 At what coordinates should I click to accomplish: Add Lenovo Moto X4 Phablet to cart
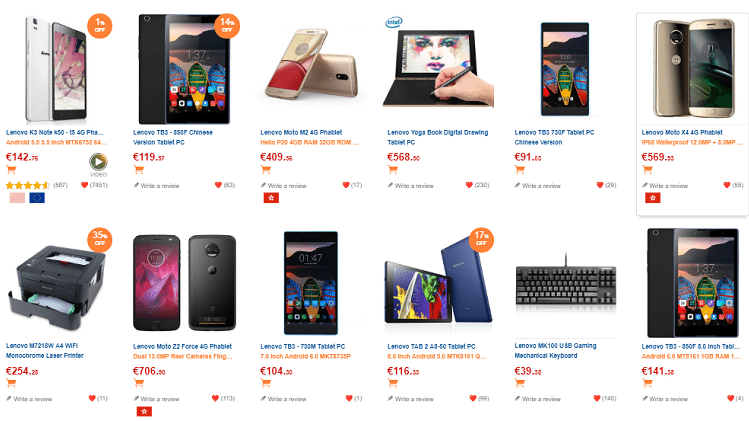(x=647, y=169)
